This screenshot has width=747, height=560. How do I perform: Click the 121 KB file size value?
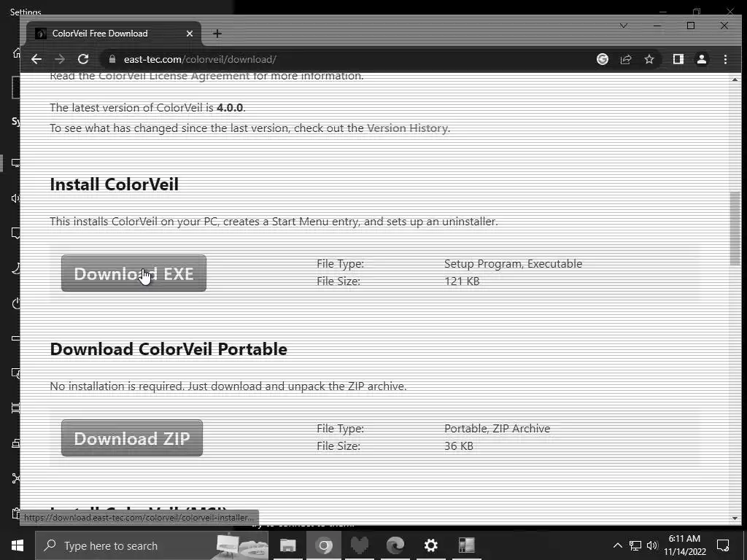pos(462,281)
